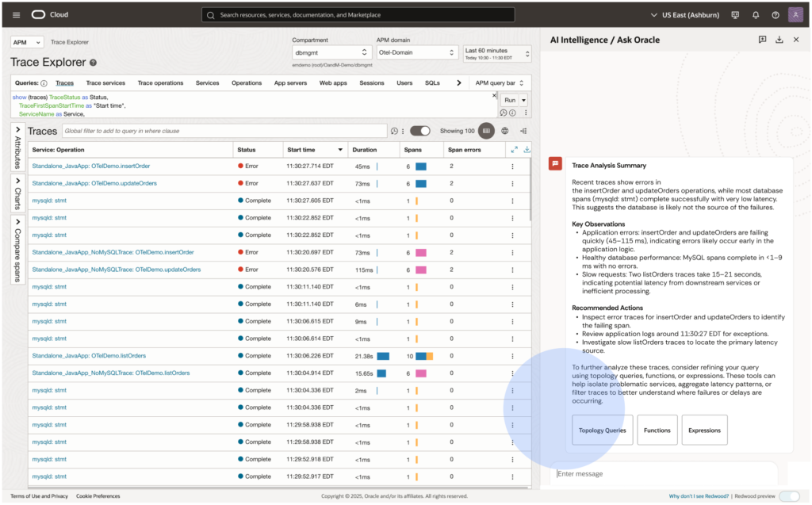
Task: Toggle the Redwood preview switch
Action: pos(788,496)
